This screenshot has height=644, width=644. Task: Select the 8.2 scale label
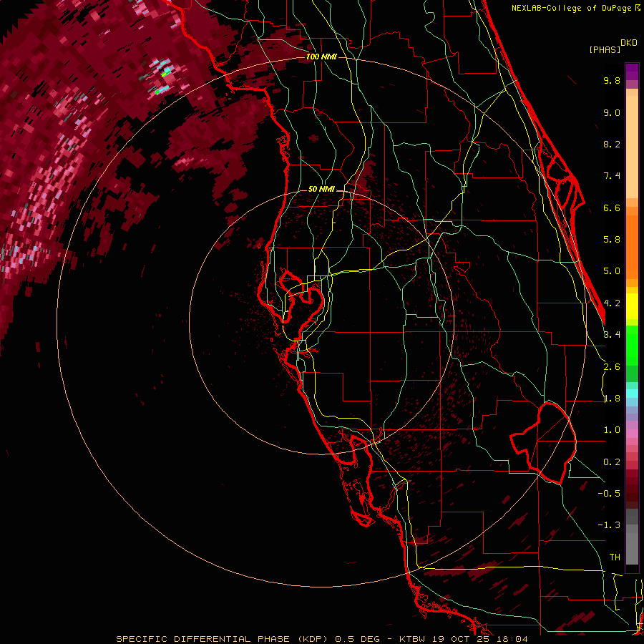pos(612,144)
